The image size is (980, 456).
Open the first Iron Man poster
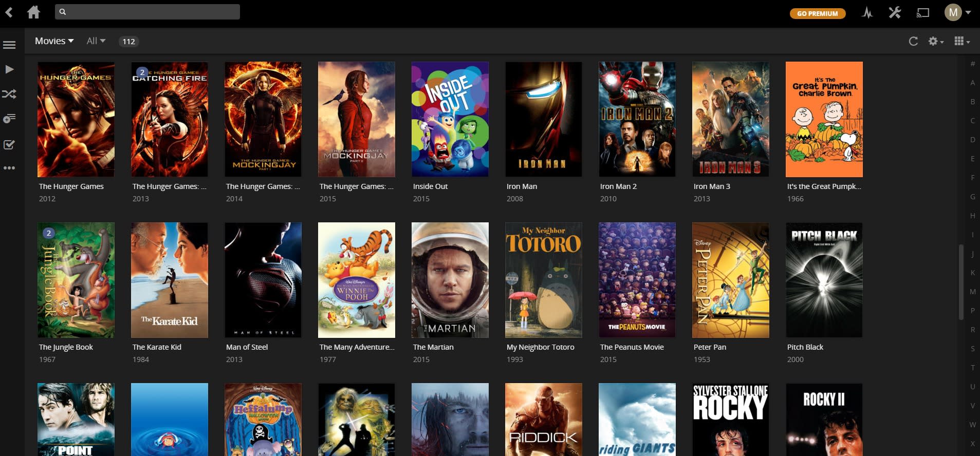(544, 120)
